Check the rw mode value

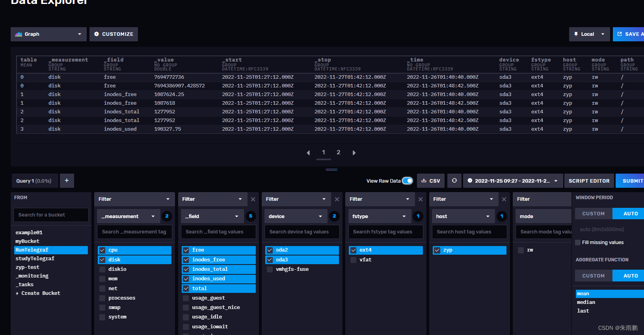(544, 250)
